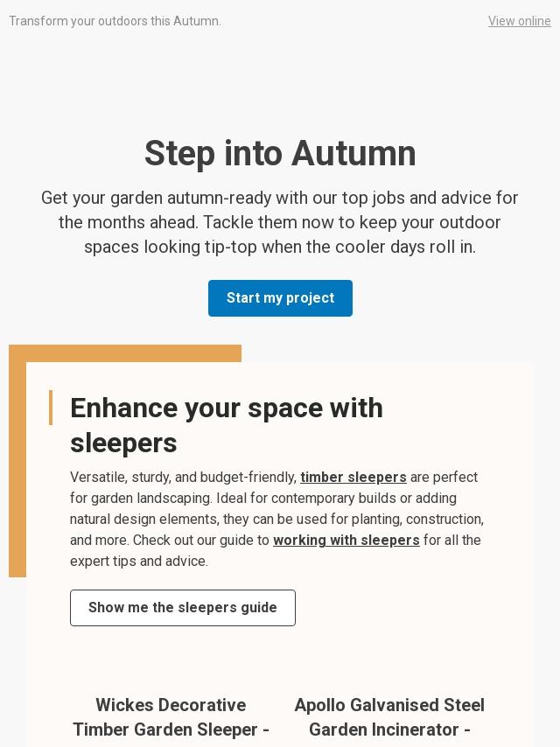Click the orange accent bar beside the sleepers heading
The width and height of the screenshot is (560, 747).
(51, 408)
